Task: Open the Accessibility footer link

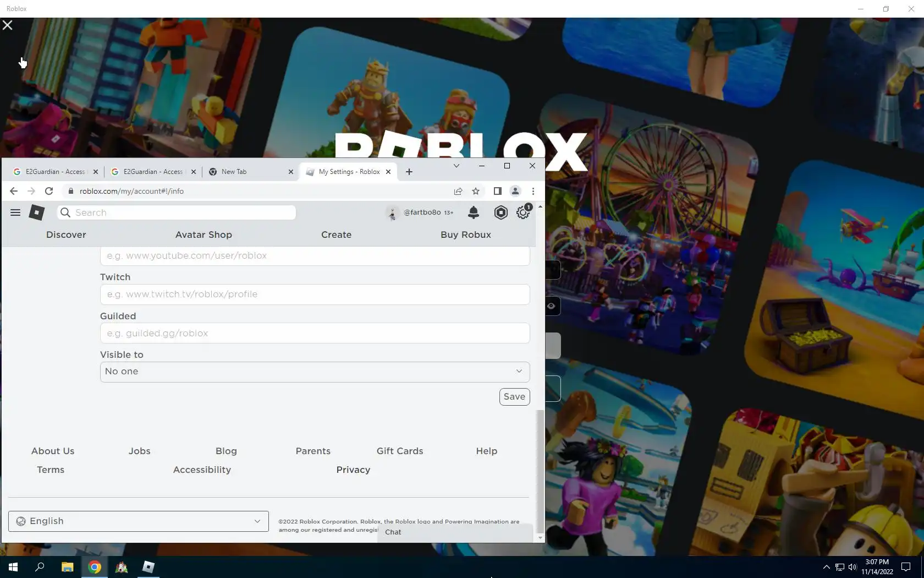Action: click(x=202, y=470)
